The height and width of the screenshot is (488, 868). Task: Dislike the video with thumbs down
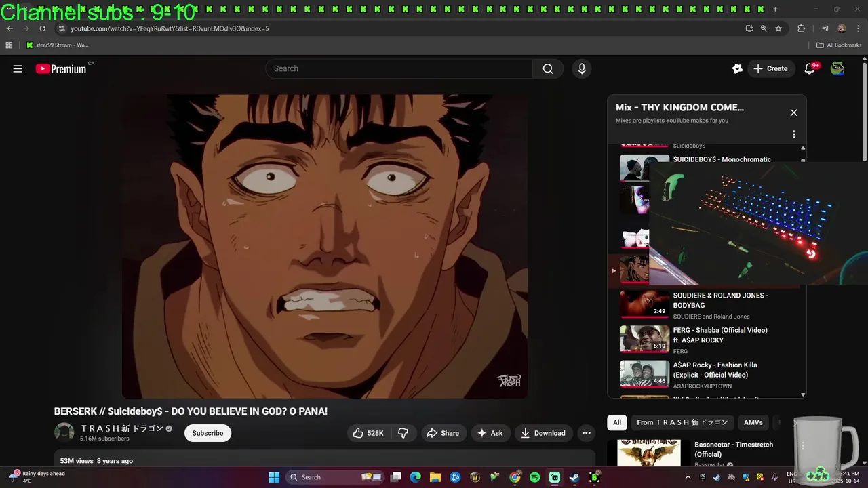pos(403,433)
